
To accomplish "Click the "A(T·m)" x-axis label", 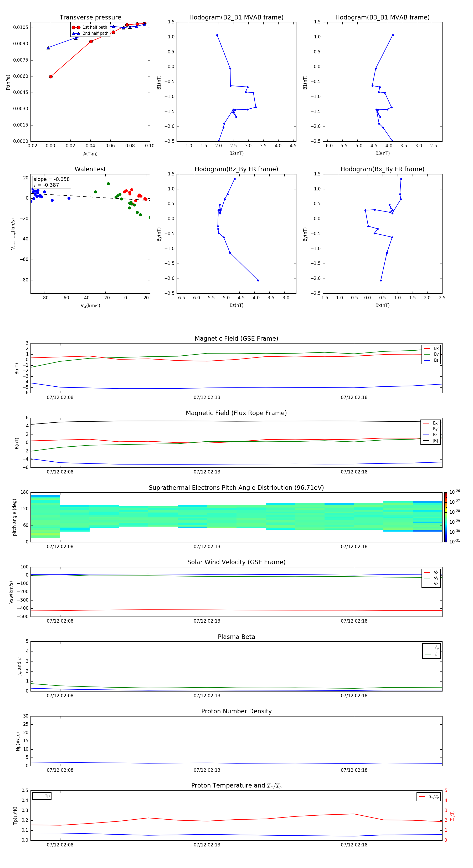I will click(90, 154).
